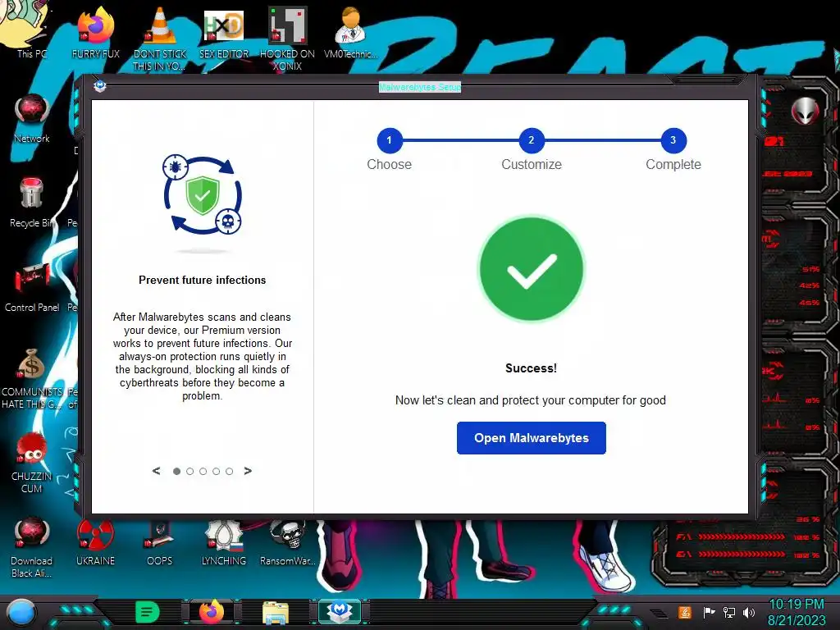The width and height of the screenshot is (840, 630).
Task: Click step 3 Complete circle
Action: point(673,140)
